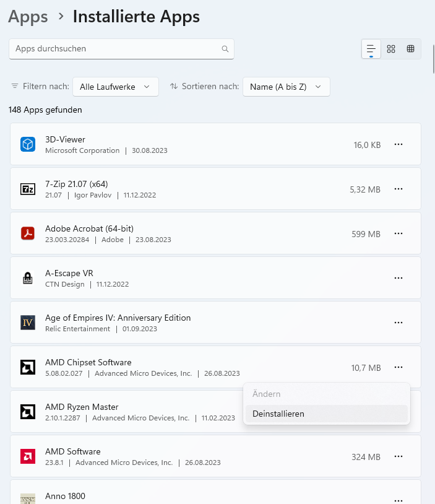Screen dimensions: 435x504
Task: Click the Anno 1800 name
Action: click(x=65, y=496)
